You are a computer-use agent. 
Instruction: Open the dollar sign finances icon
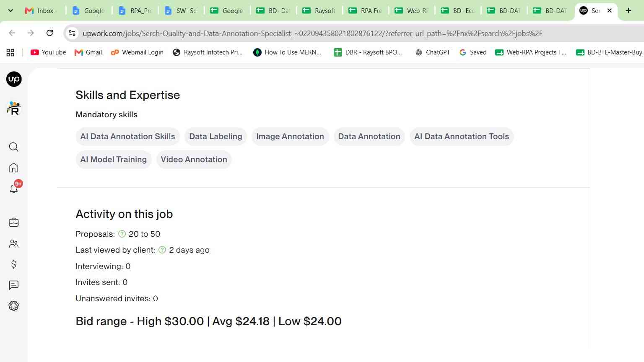coord(14,264)
